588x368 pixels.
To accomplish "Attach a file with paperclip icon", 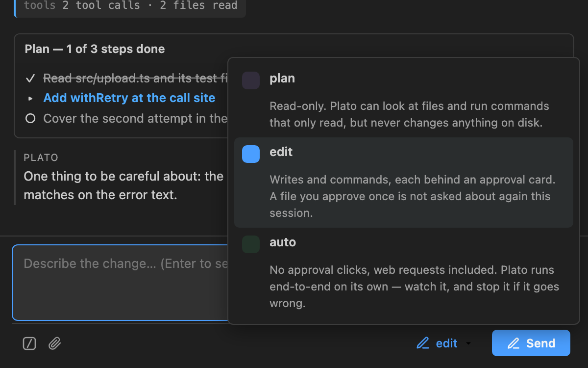I will coord(55,343).
